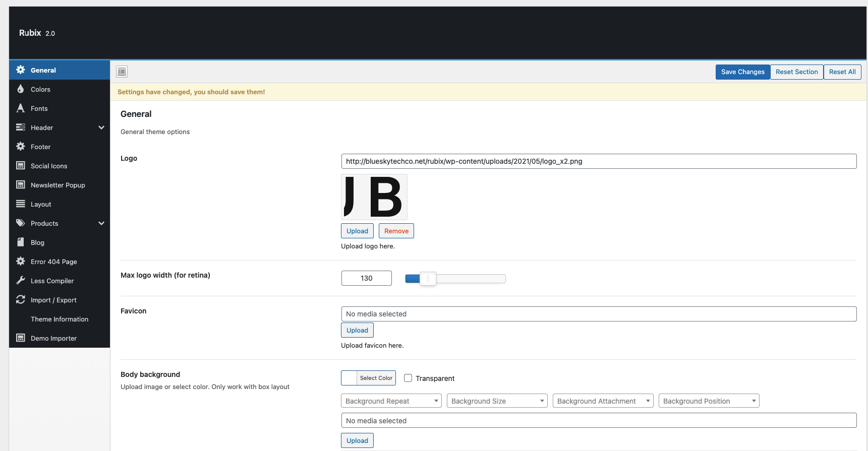The height and width of the screenshot is (451, 868).
Task: Remove the uploaded logo image
Action: 396,231
